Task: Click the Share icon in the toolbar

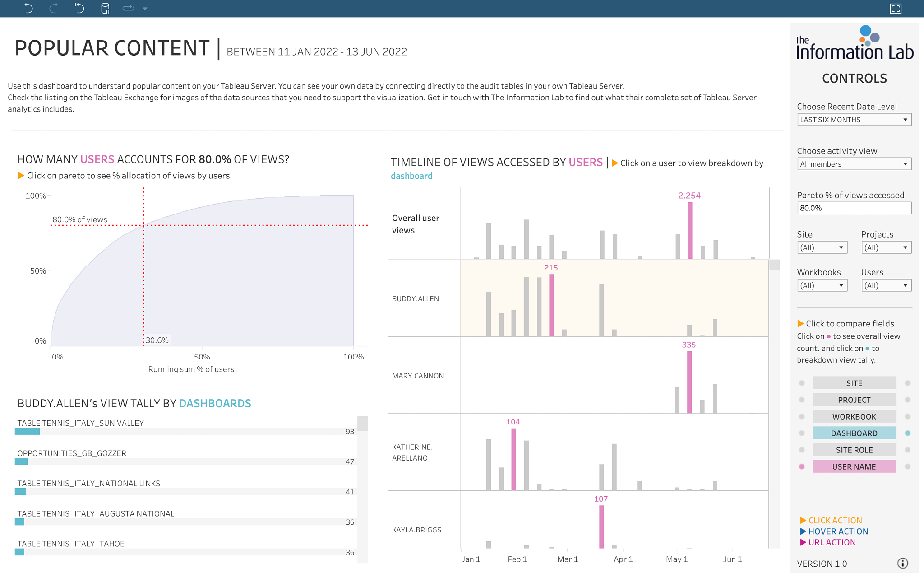Action: (x=129, y=8)
